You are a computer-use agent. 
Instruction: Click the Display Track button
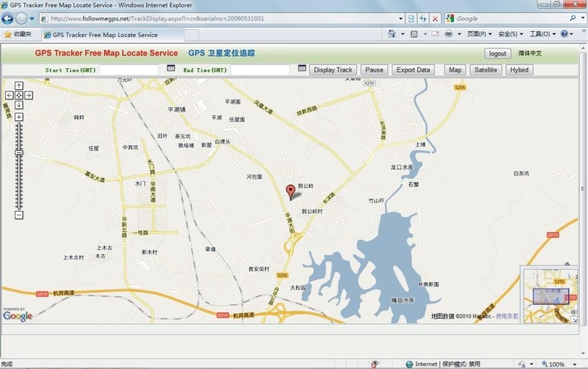333,70
